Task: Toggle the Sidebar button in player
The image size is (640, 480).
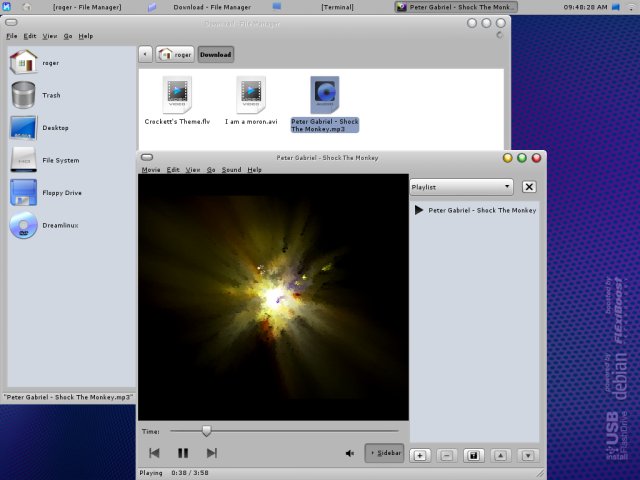Action: (384, 453)
